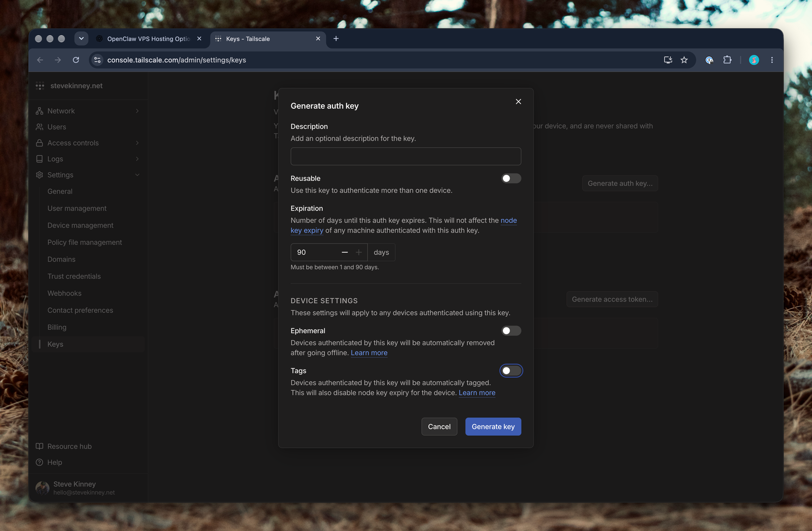Enable the Reusable toggle
This screenshot has height=531, width=812.
(x=511, y=178)
